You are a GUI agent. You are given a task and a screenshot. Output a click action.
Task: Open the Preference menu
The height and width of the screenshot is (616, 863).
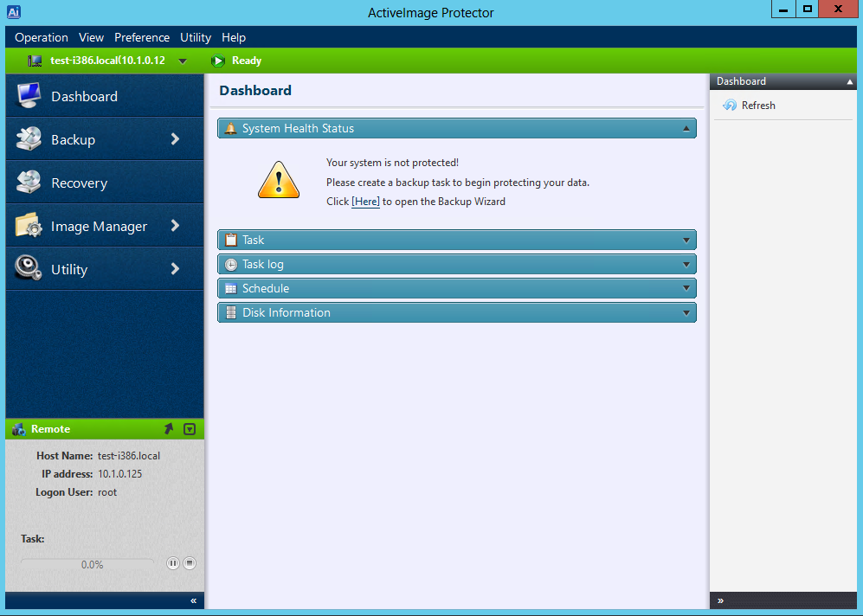(142, 37)
